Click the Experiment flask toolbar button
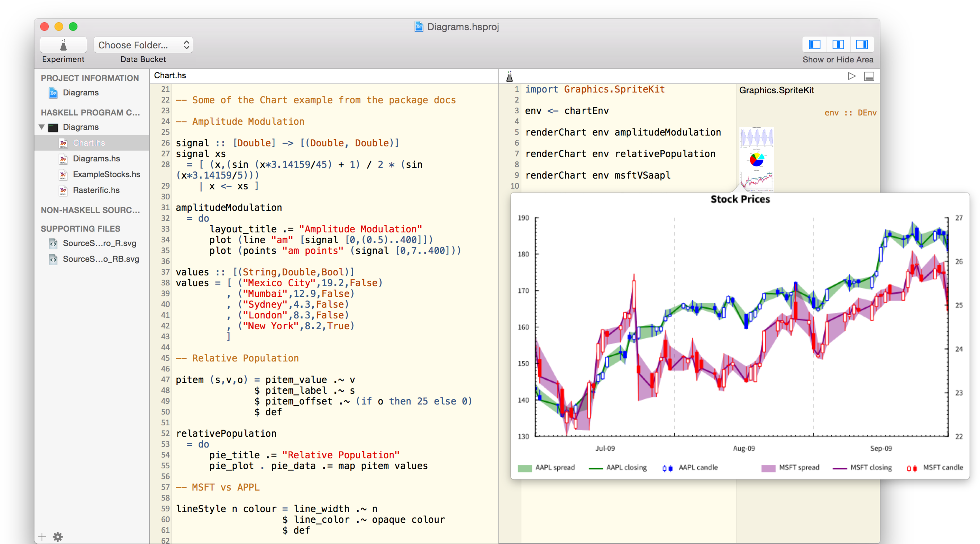 click(63, 45)
